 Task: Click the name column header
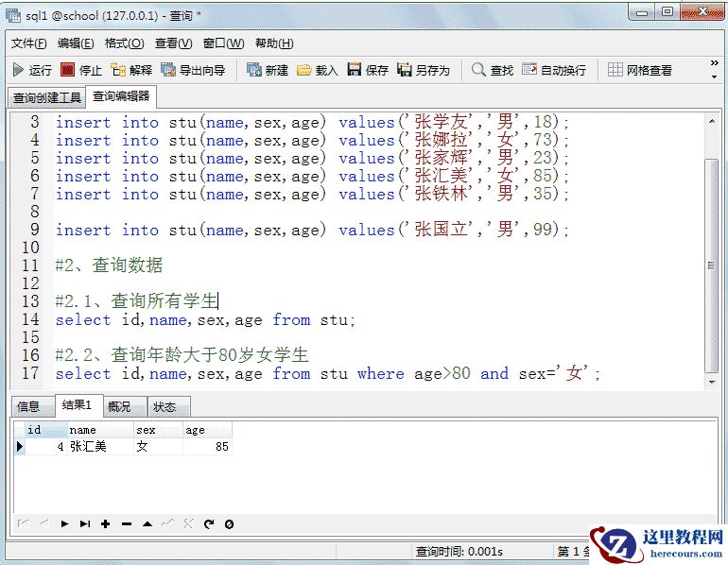100,430
